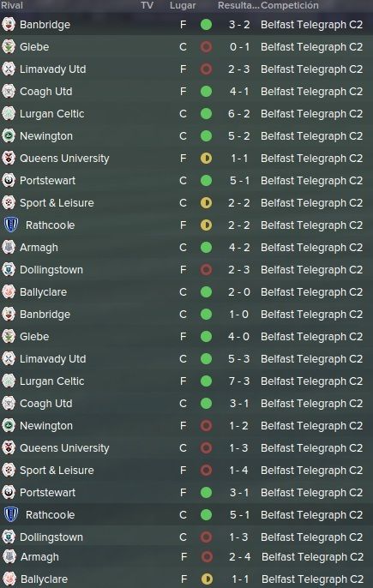Image resolution: width=373 pixels, height=588 pixels.
Task: Open the Coagh Utd 4-1 match
Action: point(187,92)
